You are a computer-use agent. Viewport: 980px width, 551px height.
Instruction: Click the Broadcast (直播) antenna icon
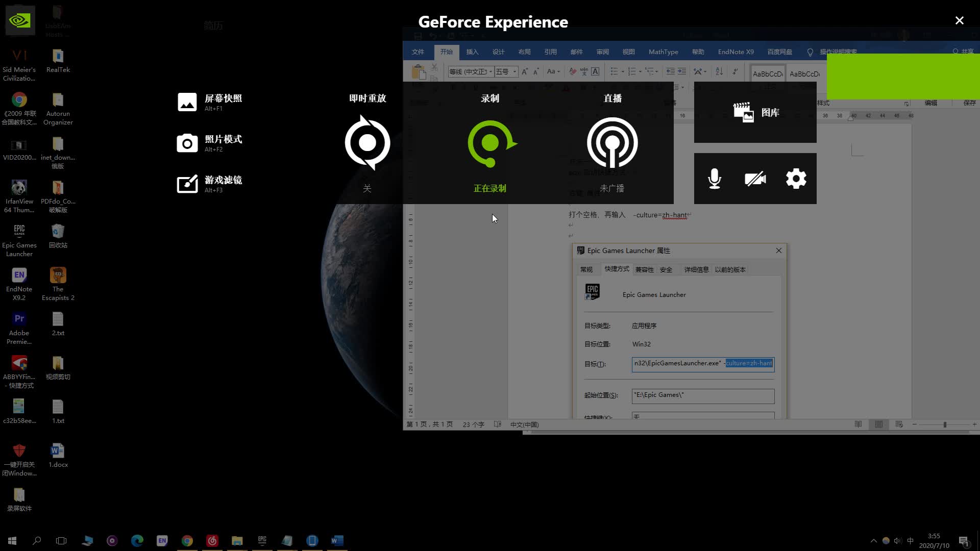pos(612,143)
